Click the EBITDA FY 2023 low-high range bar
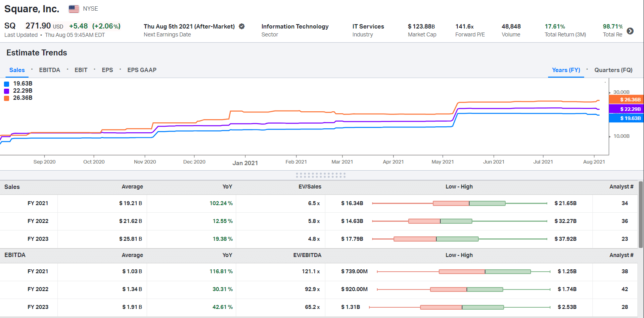The image size is (644, 318). pos(460,307)
